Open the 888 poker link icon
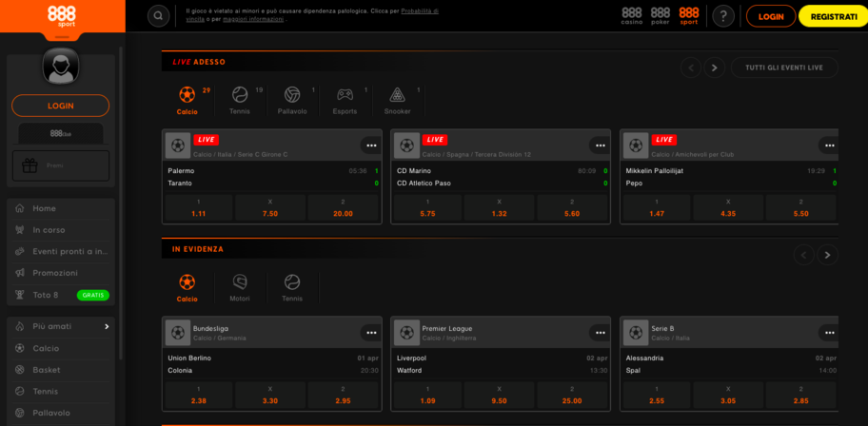The width and height of the screenshot is (868, 426). coord(661,16)
